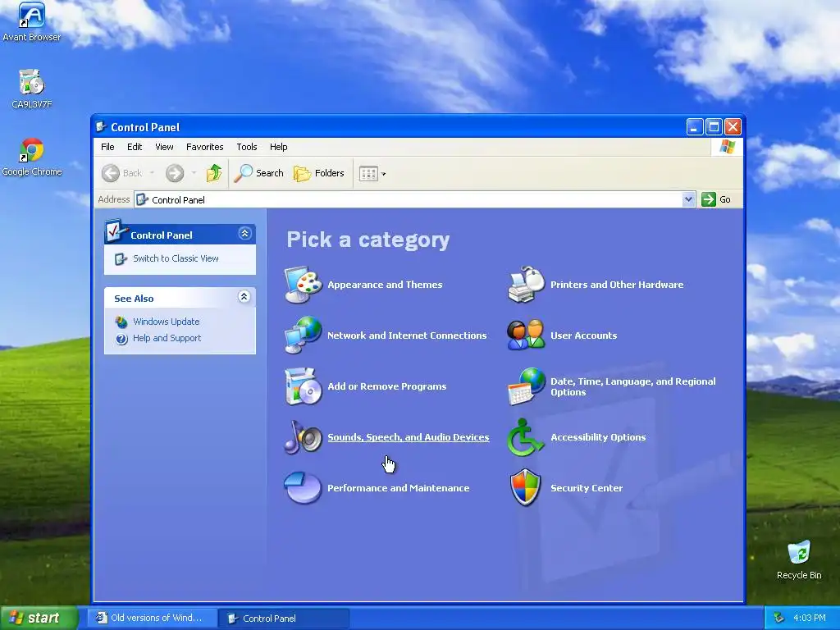840x630 pixels.
Task: Minimize the Control Panel window
Action: coord(694,127)
